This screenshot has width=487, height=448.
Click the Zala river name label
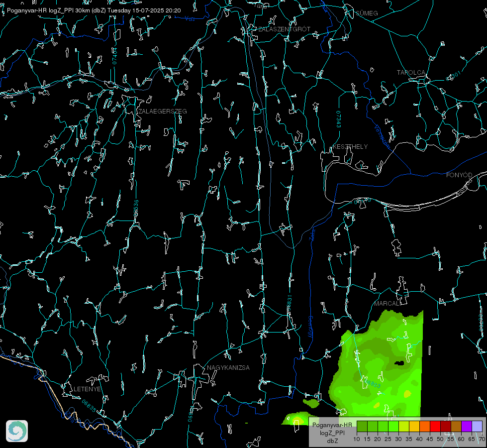pyautogui.click(x=312, y=234)
